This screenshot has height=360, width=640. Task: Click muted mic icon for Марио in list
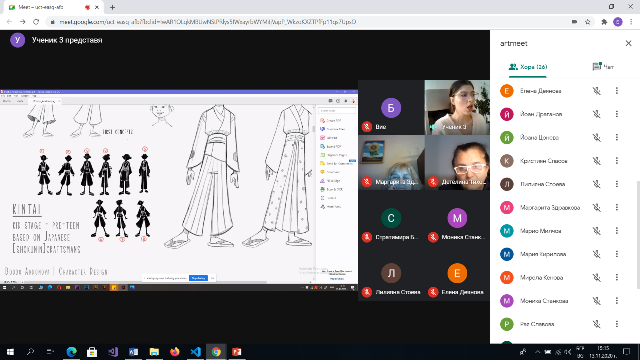(x=596, y=231)
